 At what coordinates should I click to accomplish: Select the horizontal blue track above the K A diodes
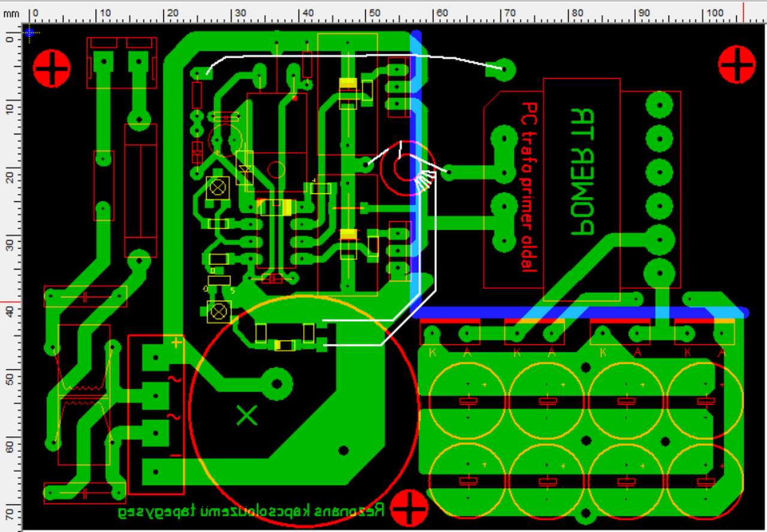[x=580, y=312]
